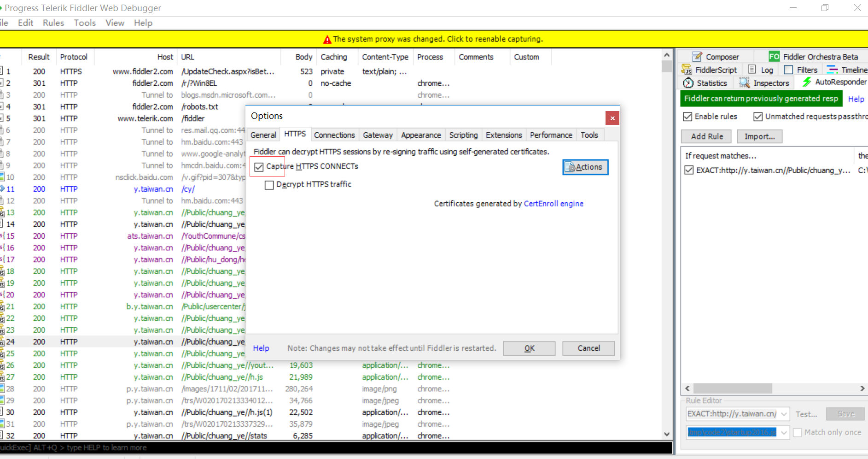Confirm Options with the OK button
This screenshot has height=459, width=868.
click(529, 348)
